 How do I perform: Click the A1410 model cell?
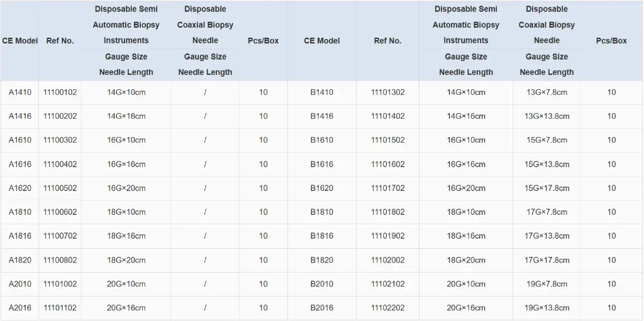(19, 92)
